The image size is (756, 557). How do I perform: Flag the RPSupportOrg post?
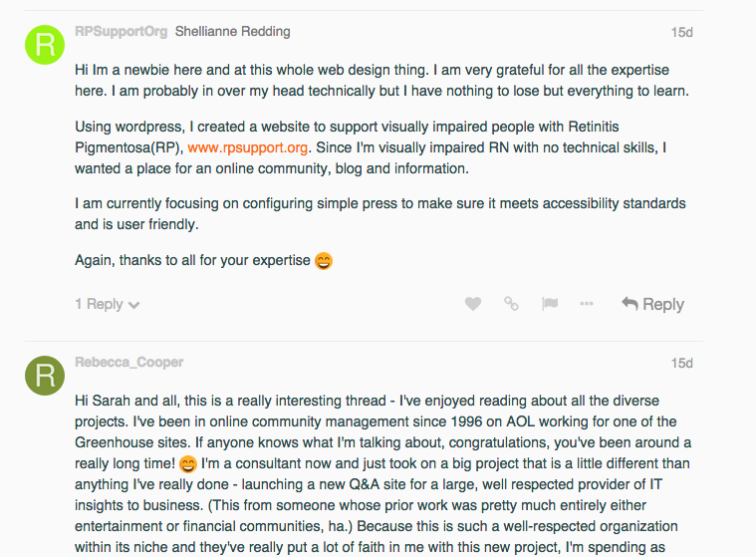coord(550,303)
